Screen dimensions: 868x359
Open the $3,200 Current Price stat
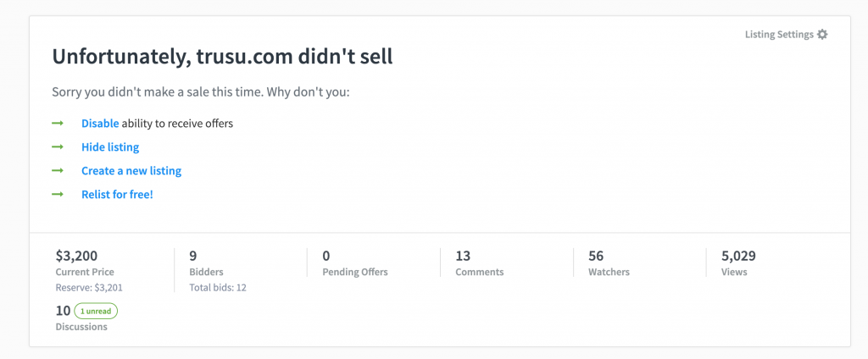[85, 263]
